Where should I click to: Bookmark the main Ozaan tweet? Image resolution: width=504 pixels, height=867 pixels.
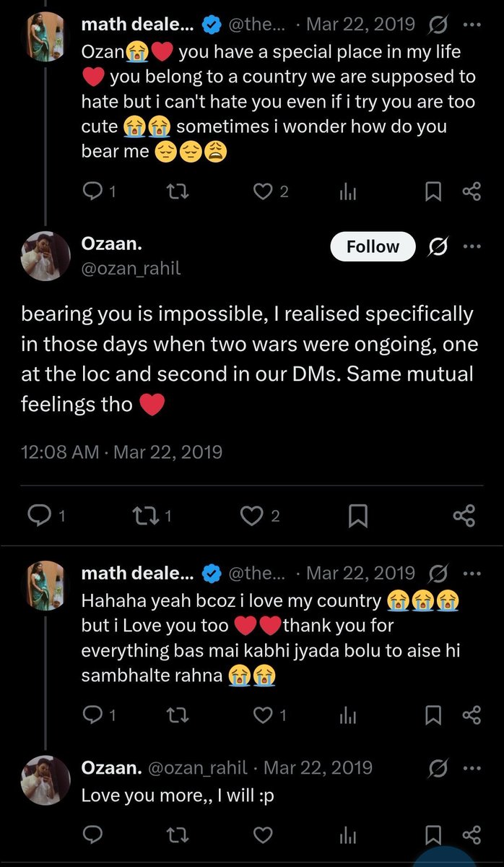[358, 515]
